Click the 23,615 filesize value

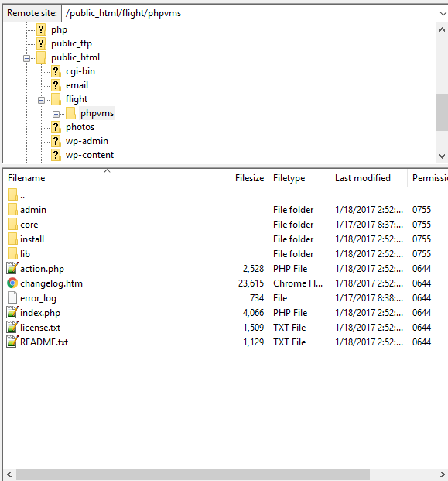click(x=251, y=283)
